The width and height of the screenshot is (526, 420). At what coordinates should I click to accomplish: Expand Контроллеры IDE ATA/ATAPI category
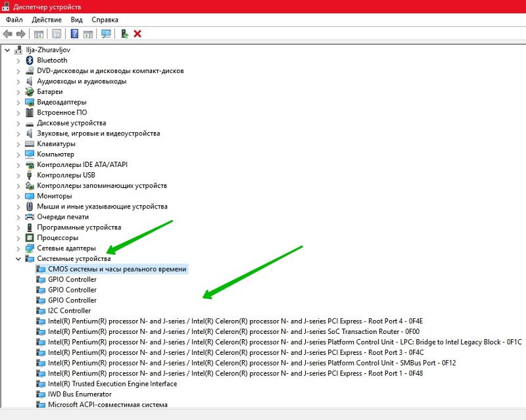point(18,165)
